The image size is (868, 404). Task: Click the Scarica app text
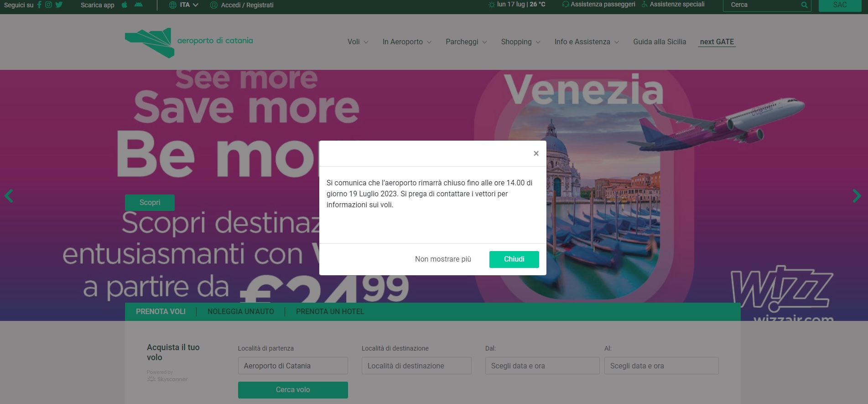[98, 5]
